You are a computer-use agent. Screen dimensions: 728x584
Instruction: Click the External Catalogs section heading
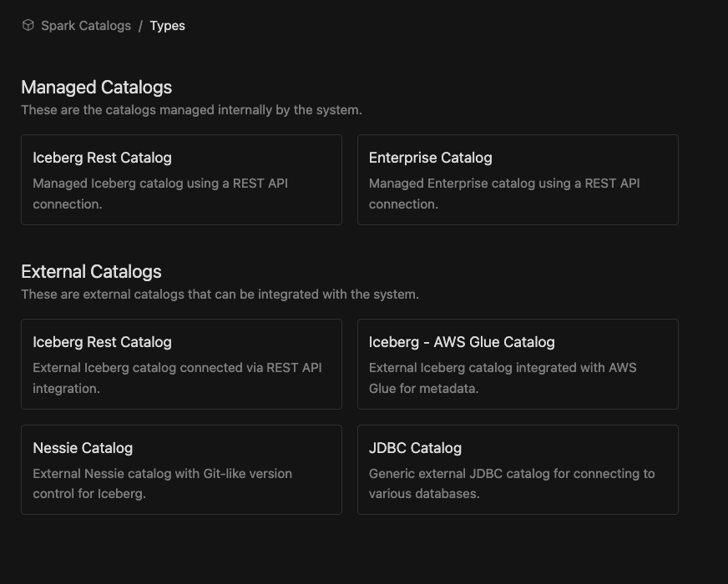92,271
